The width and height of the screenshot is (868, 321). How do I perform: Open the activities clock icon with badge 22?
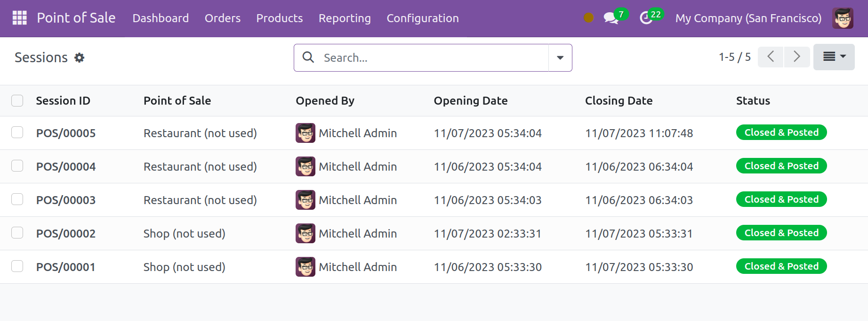pyautogui.click(x=646, y=18)
